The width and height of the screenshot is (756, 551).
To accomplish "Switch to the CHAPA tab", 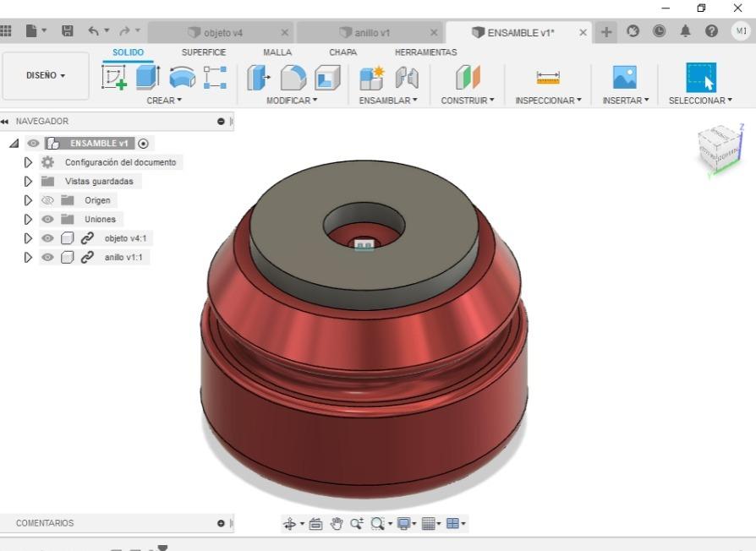I will pos(343,52).
